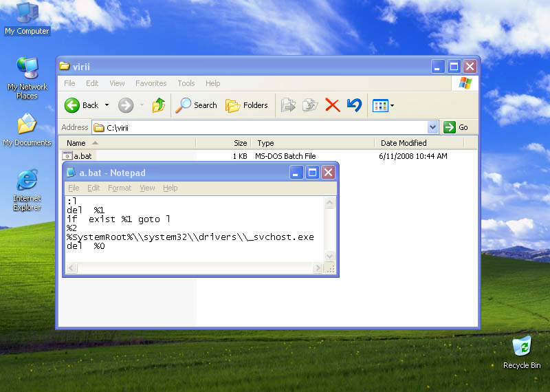The height and width of the screenshot is (392, 550).
Task: Click Notepad horizontal scrollbar right arrow
Action: [x=318, y=268]
